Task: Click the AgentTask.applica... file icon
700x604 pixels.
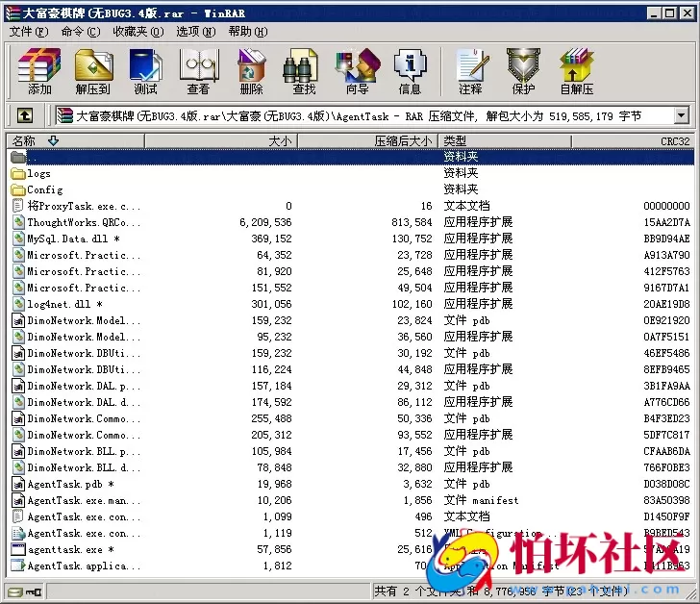Action: [18, 566]
